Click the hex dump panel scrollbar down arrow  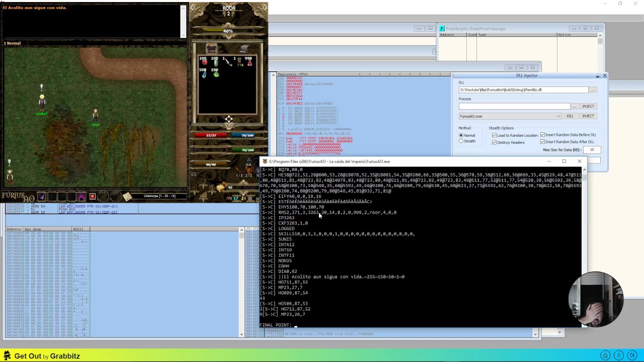click(x=242, y=334)
